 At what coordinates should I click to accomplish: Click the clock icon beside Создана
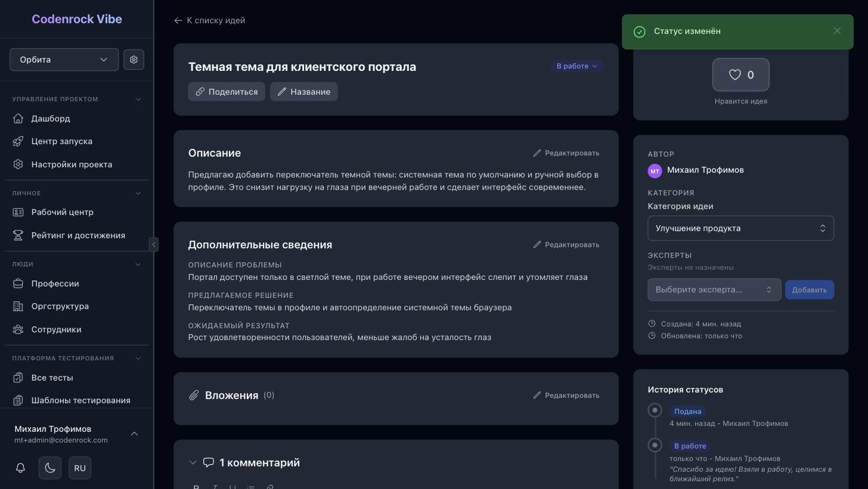(652, 324)
